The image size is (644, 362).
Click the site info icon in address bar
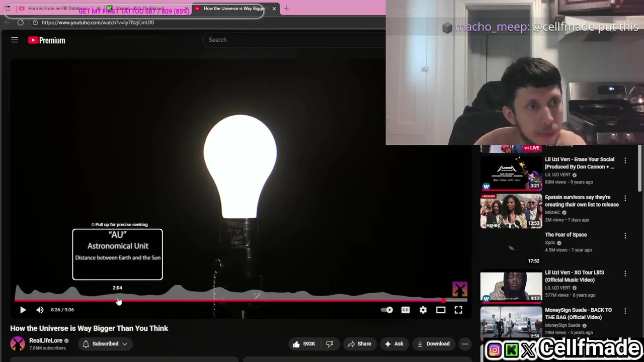pos(35,23)
